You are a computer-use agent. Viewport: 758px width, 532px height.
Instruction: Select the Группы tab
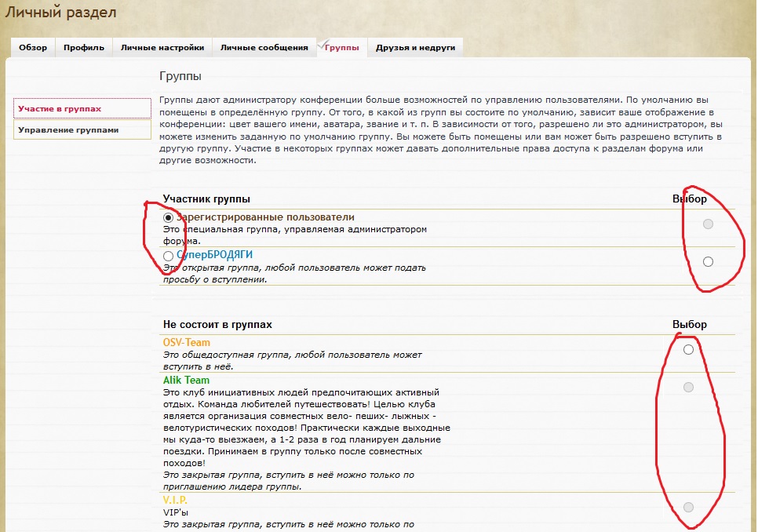coord(341,48)
